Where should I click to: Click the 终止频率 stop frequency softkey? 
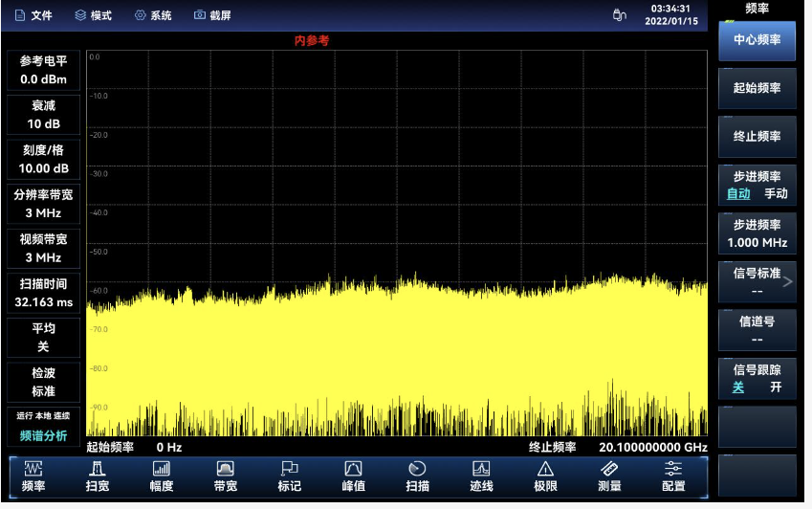(x=757, y=136)
